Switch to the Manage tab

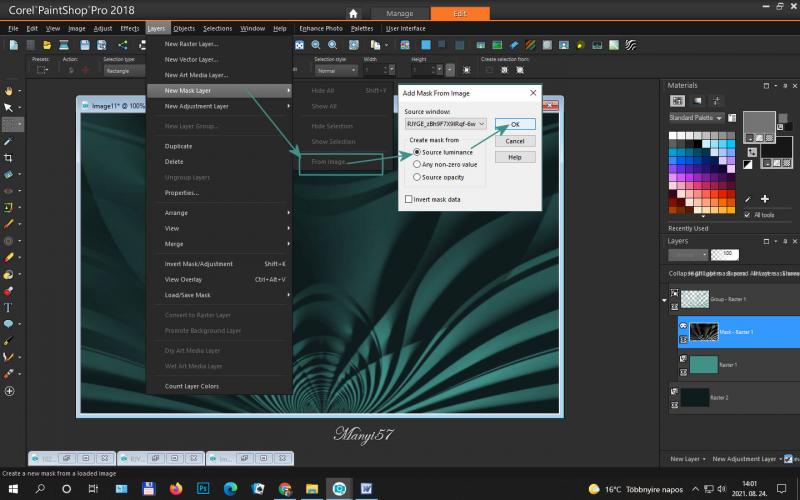click(399, 13)
